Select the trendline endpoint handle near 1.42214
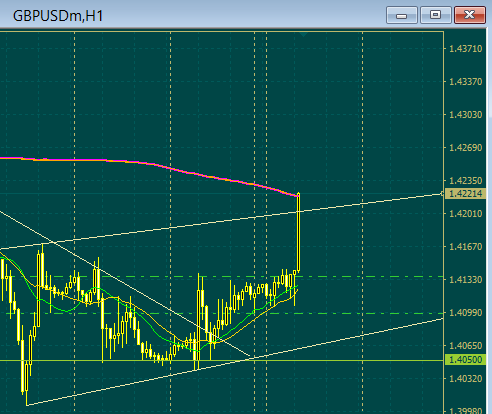Image resolution: width=492 pixels, height=414 pixels. [442, 193]
